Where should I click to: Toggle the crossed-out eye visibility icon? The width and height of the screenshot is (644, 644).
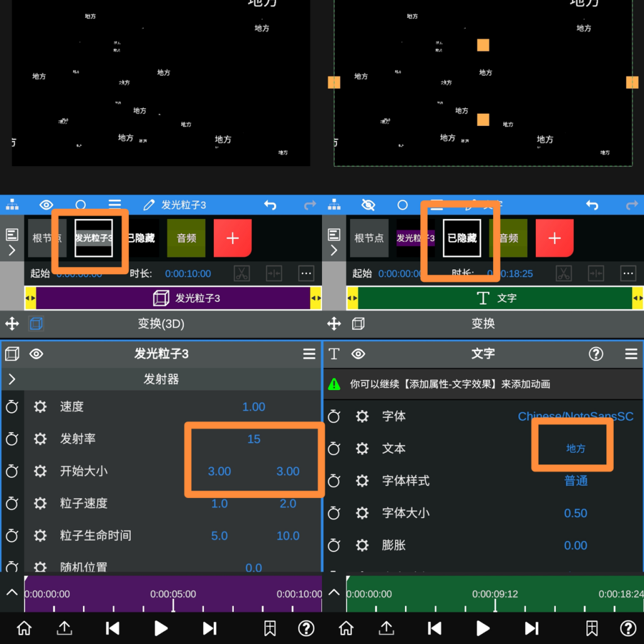[368, 205]
